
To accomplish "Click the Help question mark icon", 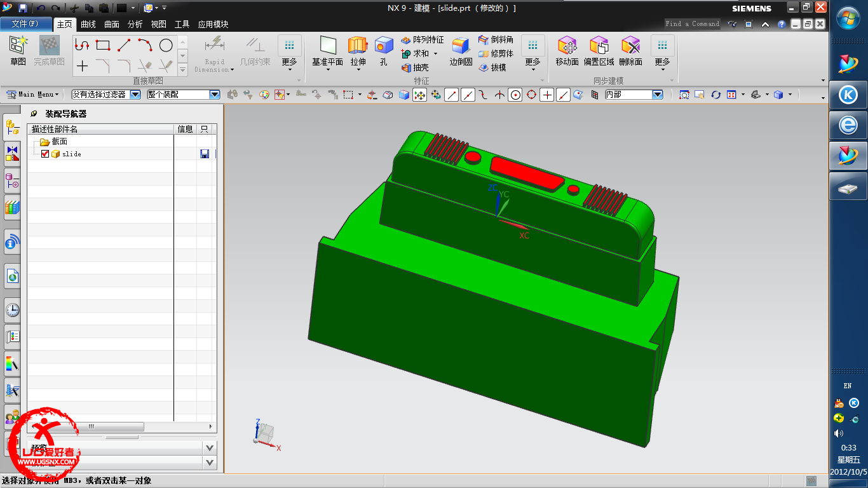I will coord(781,24).
